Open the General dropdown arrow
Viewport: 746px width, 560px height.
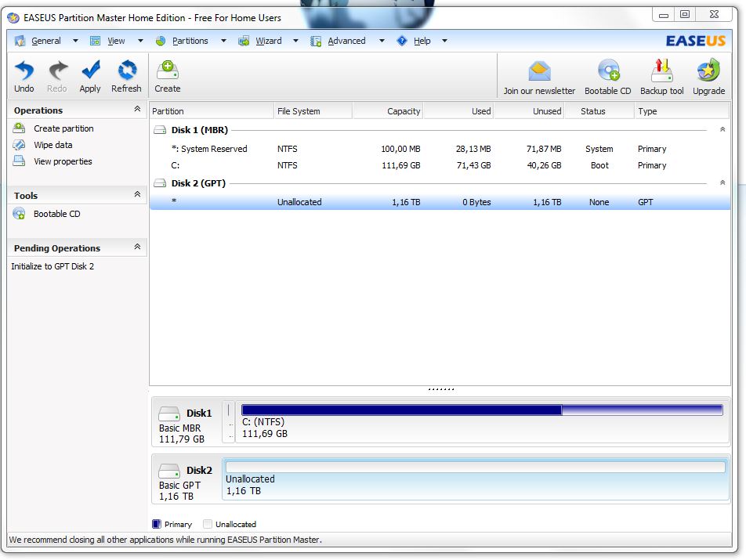75,41
